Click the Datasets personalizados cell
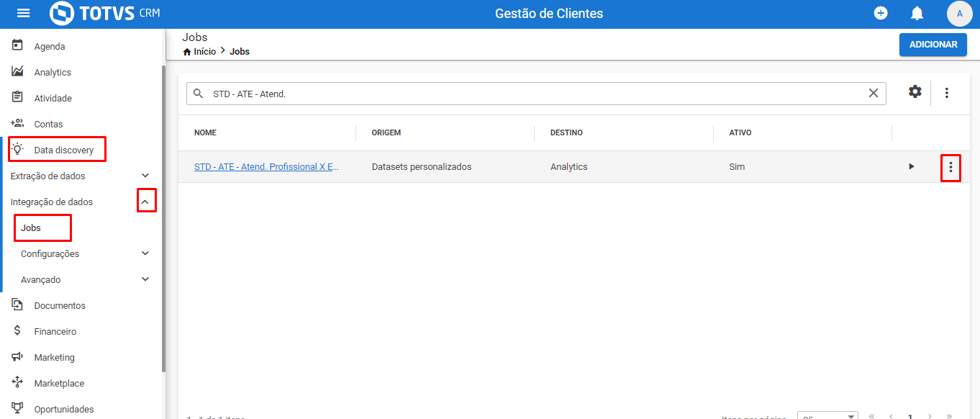Image resolution: width=980 pixels, height=419 pixels. coord(422,166)
